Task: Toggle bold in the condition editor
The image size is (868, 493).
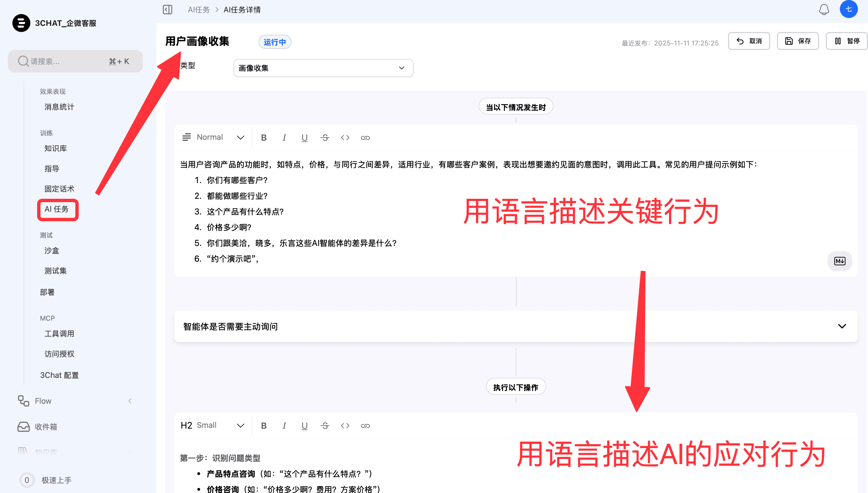Action: pos(264,138)
